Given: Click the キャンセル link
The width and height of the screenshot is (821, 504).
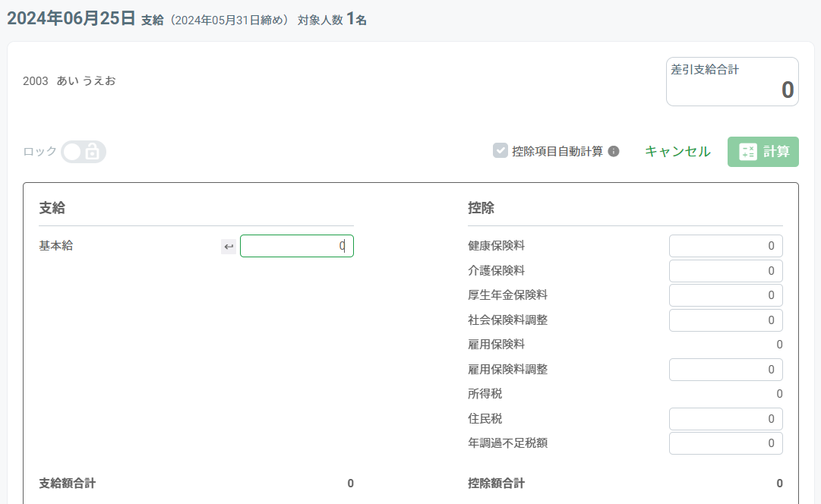Looking at the screenshot, I should coord(677,151).
